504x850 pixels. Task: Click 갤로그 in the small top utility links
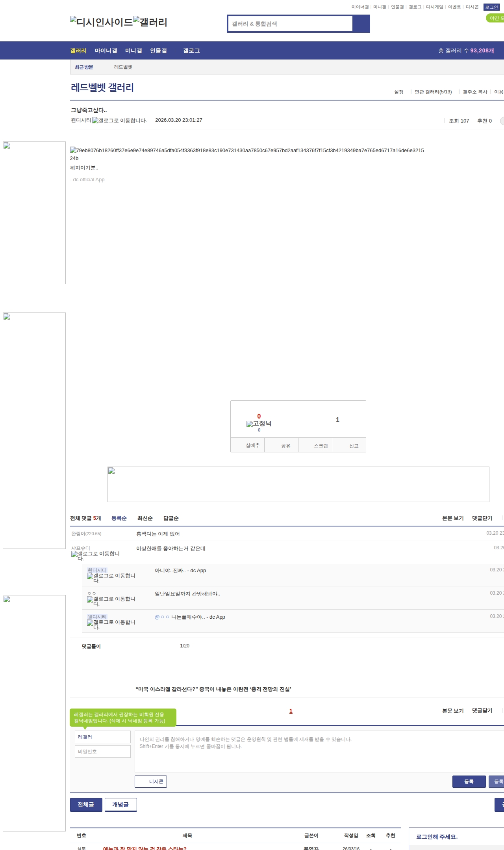[415, 7]
